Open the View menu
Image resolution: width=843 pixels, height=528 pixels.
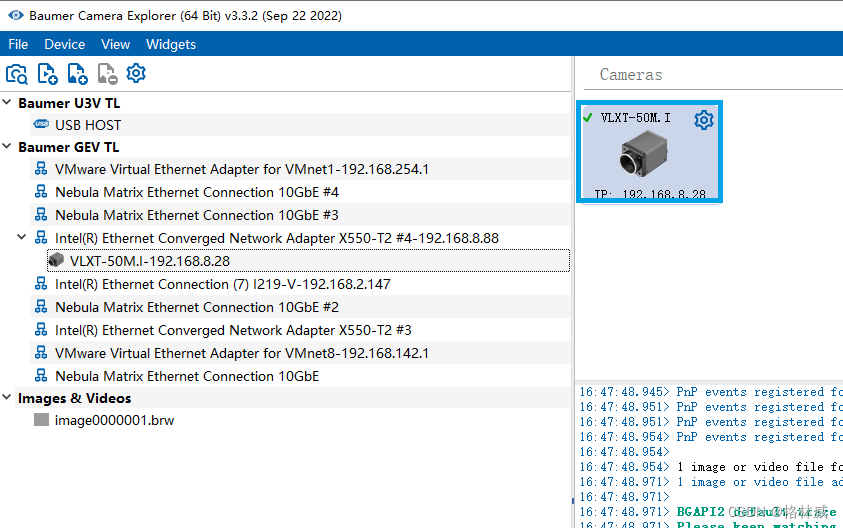pyautogui.click(x=116, y=44)
